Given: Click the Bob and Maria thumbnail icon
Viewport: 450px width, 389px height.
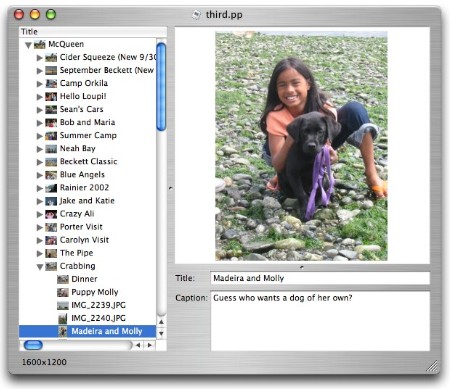Looking at the screenshot, I should pos(51,123).
